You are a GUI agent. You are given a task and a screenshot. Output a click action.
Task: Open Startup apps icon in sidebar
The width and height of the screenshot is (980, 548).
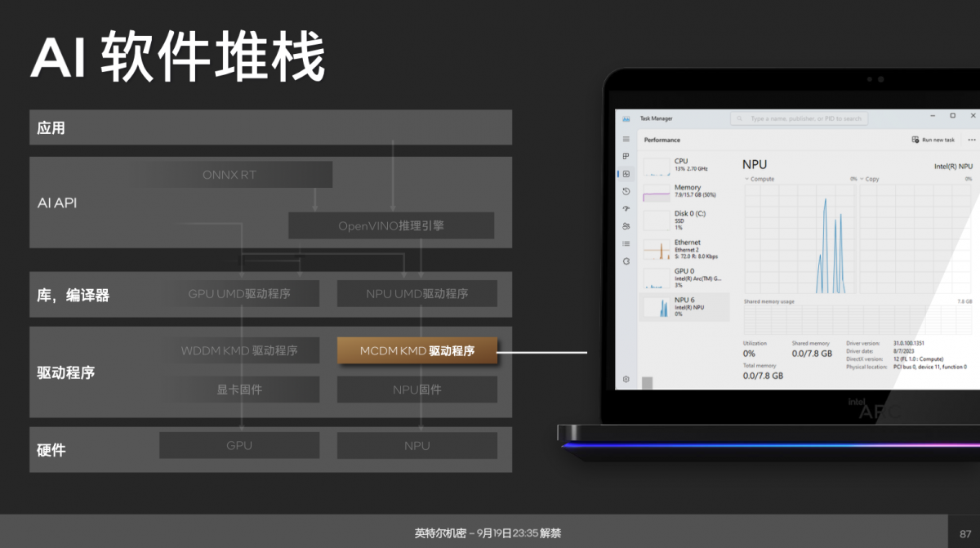[626, 208]
